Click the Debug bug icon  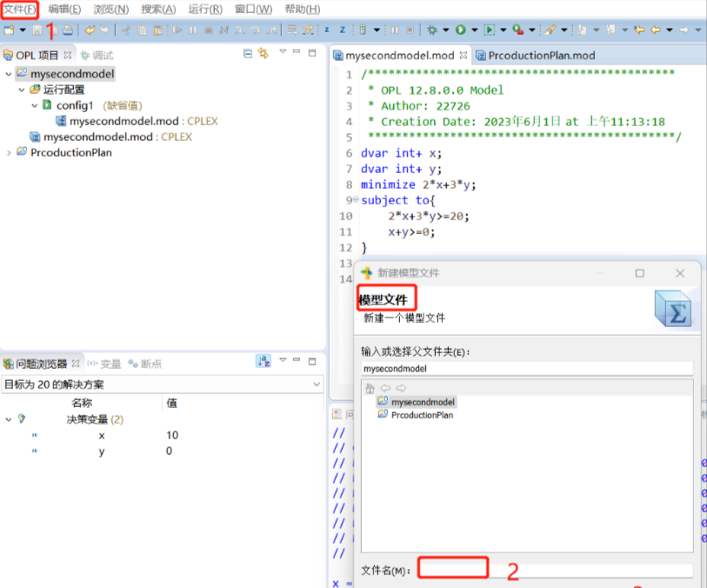432,30
